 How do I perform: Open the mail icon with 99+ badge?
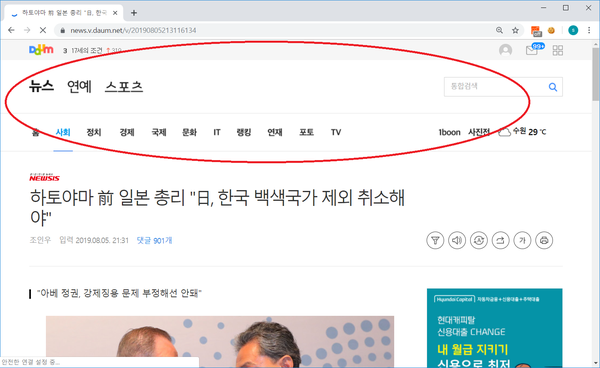click(x=534, y=49)
